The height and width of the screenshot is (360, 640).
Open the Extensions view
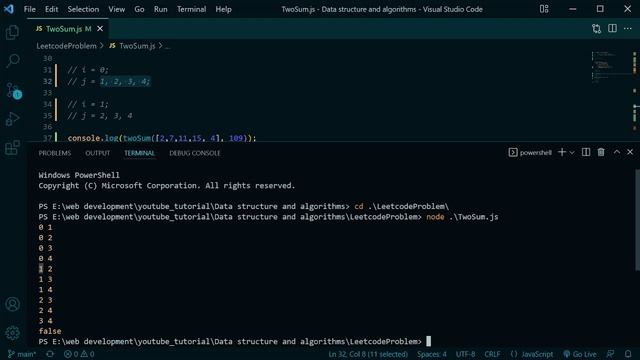tap(12, 147)
